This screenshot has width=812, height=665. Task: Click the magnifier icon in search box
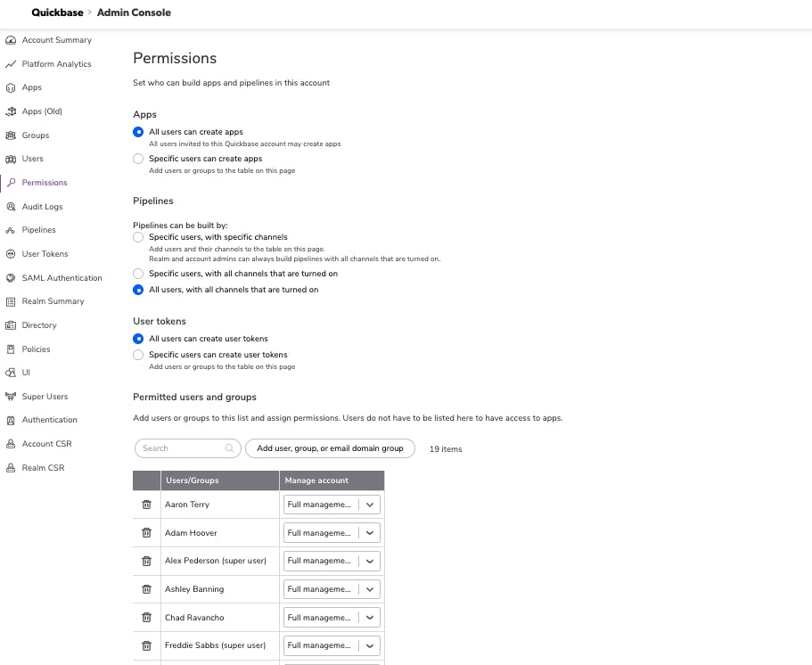coord(230,448)
